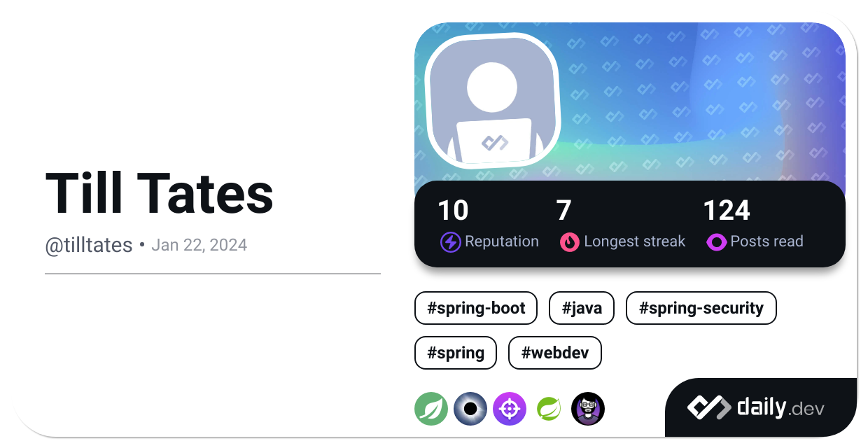868x448 pixels.
Task: Open the dark green leaf source icon
Action: coord(431,409)
